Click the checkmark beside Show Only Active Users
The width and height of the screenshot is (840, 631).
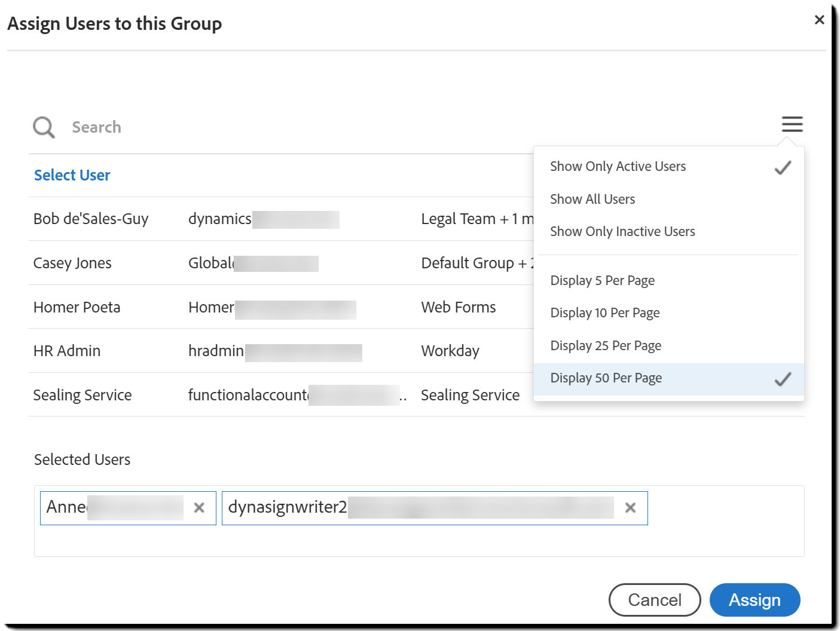pyautogui.click(x=782, y=168)
